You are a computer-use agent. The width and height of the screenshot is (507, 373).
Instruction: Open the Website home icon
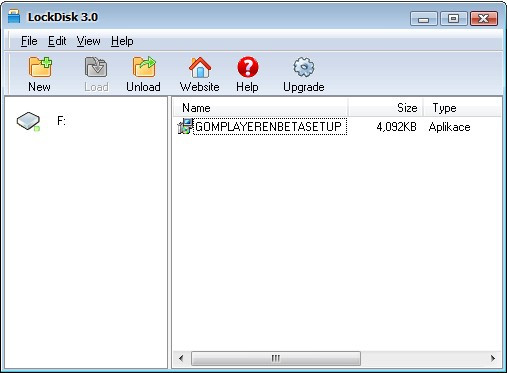point(200,67)
